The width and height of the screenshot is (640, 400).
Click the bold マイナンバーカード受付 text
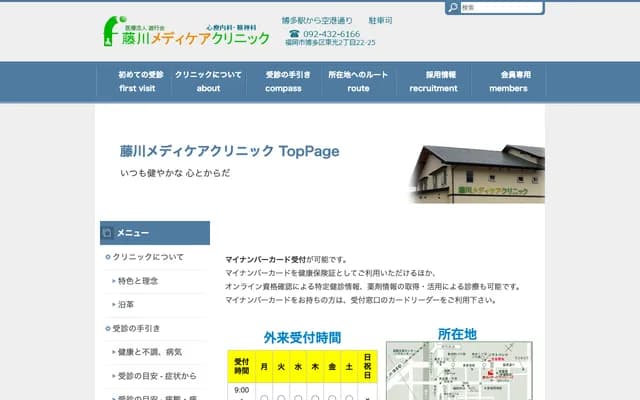point(265,260)
